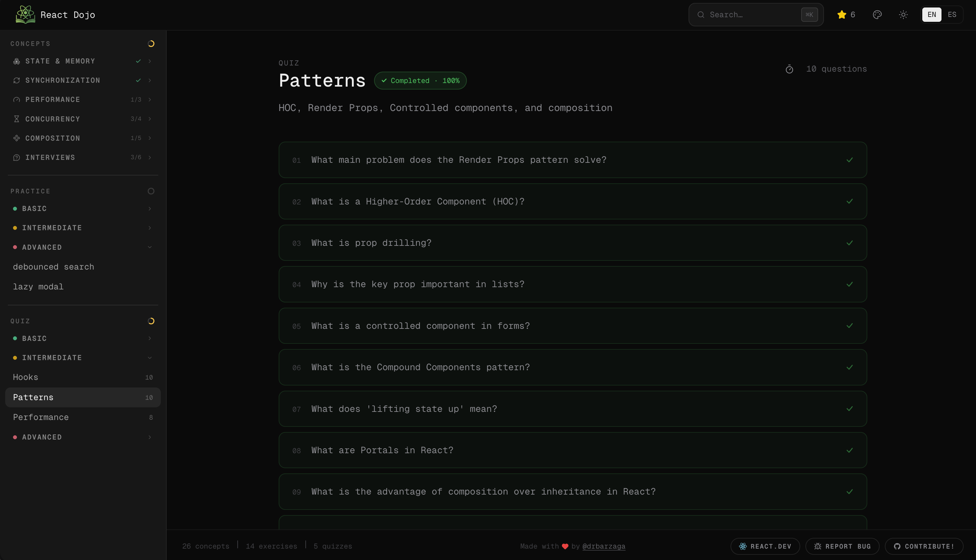The height and width of the screenshot is (560, 976).
Task: Open question 04 about key prop
Action: 573,284
